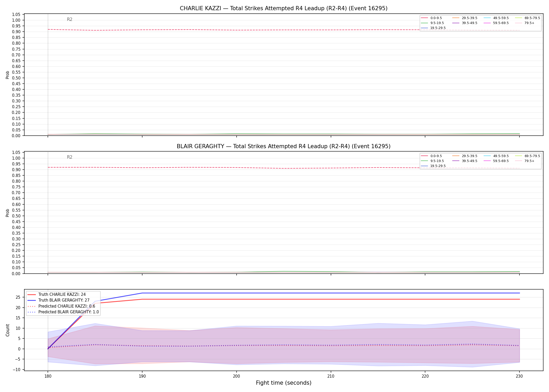Click the 15 tick on the Count axis

[x=18, y=318]
